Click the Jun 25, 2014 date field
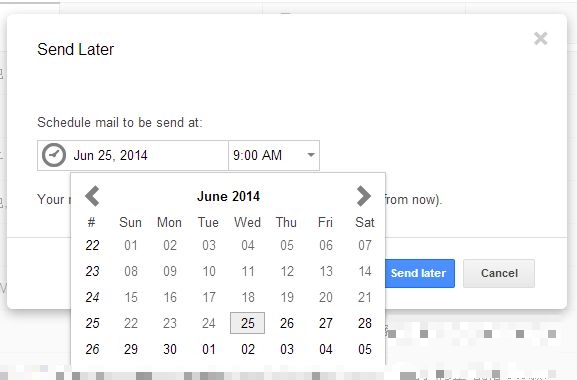The height and width of the screenshot is (380, 577). (x=133, y=155)
